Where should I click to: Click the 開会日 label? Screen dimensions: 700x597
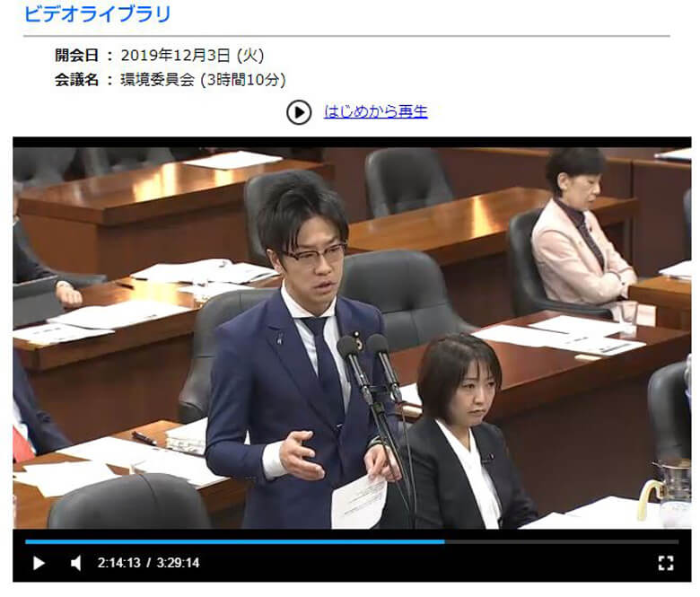click(76, 56)
